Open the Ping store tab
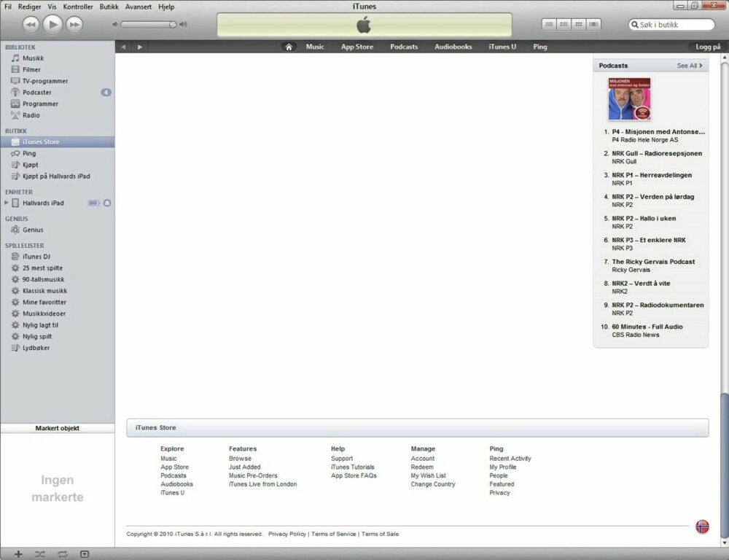729x560 pixels. (x=539, y=47)
